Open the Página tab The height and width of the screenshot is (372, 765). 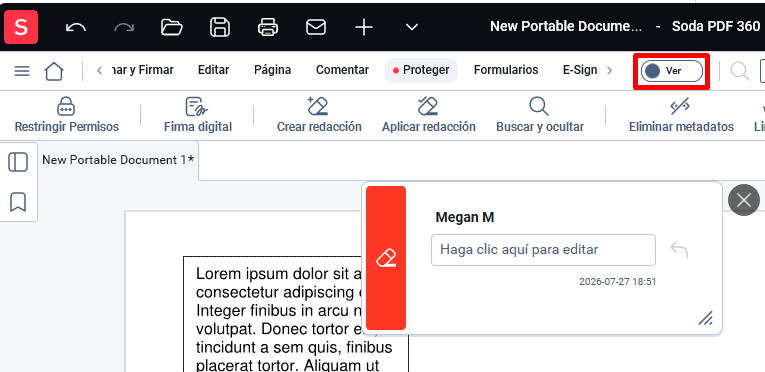click(x=273, y=70)
